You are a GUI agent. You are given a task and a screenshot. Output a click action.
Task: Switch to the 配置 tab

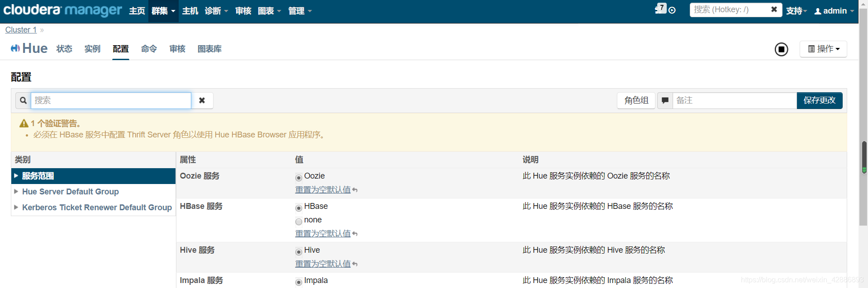pyautogui.click(x=121, y=49)
